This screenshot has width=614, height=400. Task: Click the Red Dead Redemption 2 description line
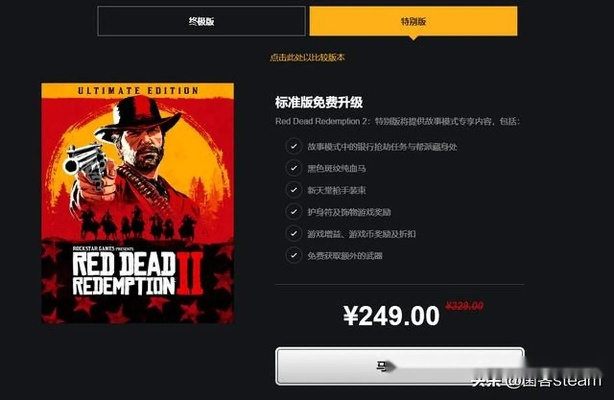[397, 121]
